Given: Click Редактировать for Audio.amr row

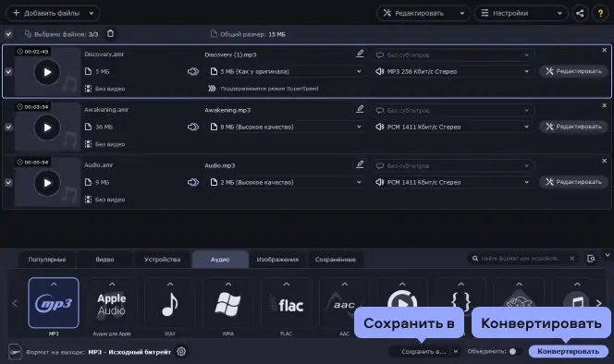Looking at the screenshot, I should [x=573, y=182].
